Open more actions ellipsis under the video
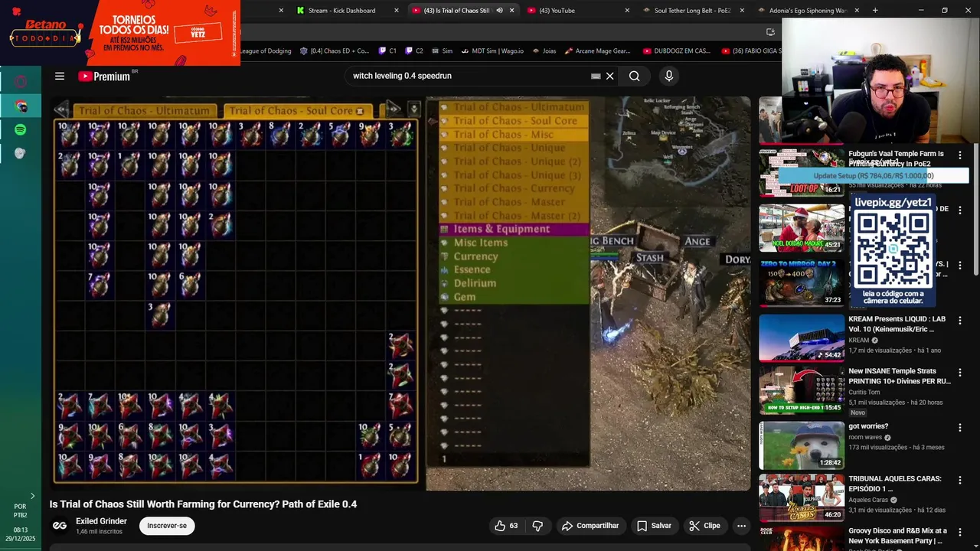Screen dimensions: 980x551 click(741, 526)
